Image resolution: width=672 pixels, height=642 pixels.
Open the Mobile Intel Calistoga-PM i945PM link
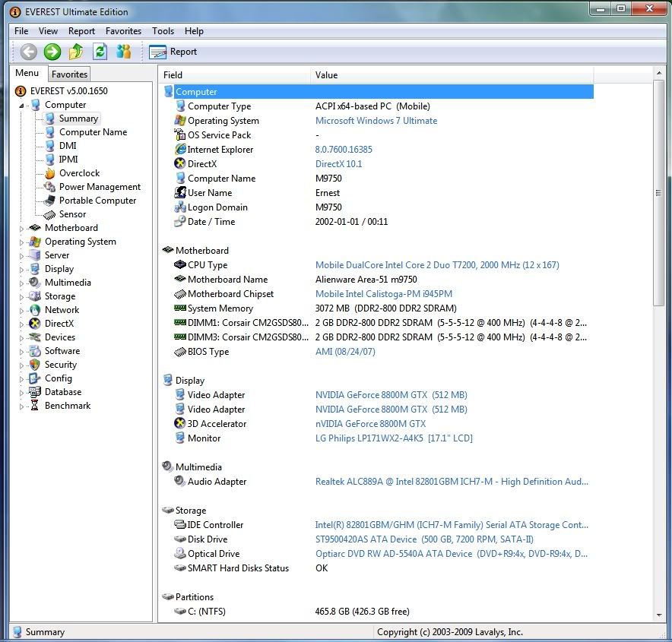[x=384, y=294]
